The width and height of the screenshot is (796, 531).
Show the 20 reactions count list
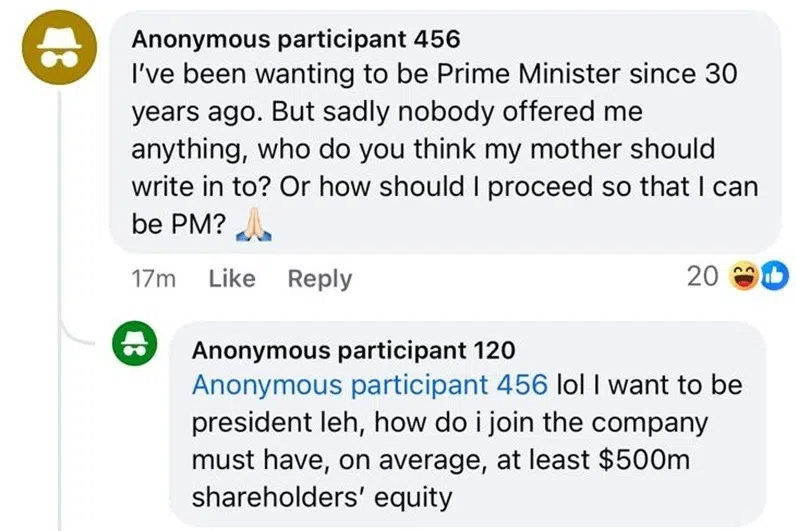pyautogui.click(x=702, y=277)
